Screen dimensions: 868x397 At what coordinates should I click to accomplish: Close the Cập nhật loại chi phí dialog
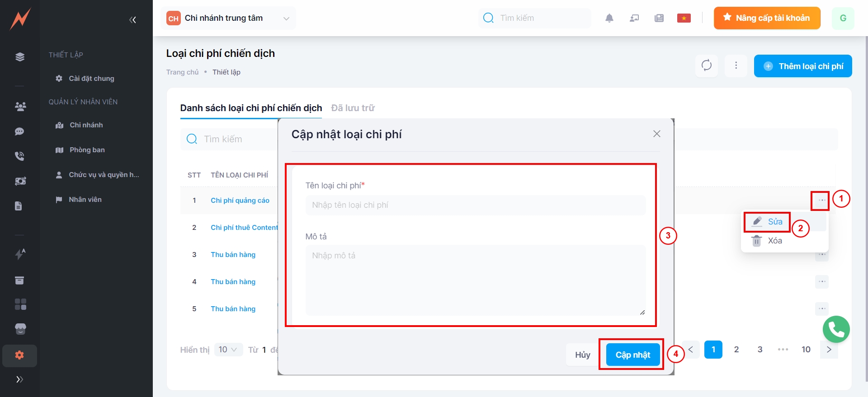656,134
